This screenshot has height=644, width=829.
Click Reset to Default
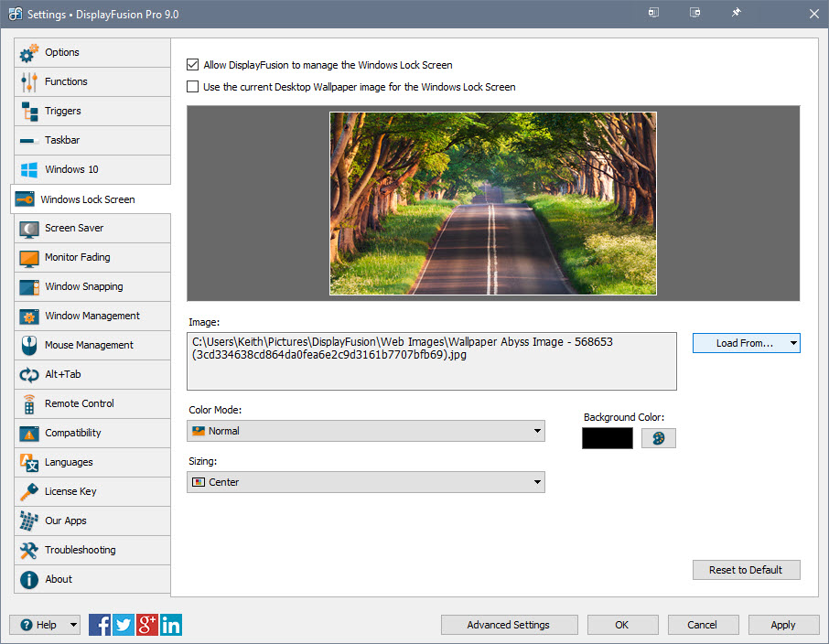(746, 569)
